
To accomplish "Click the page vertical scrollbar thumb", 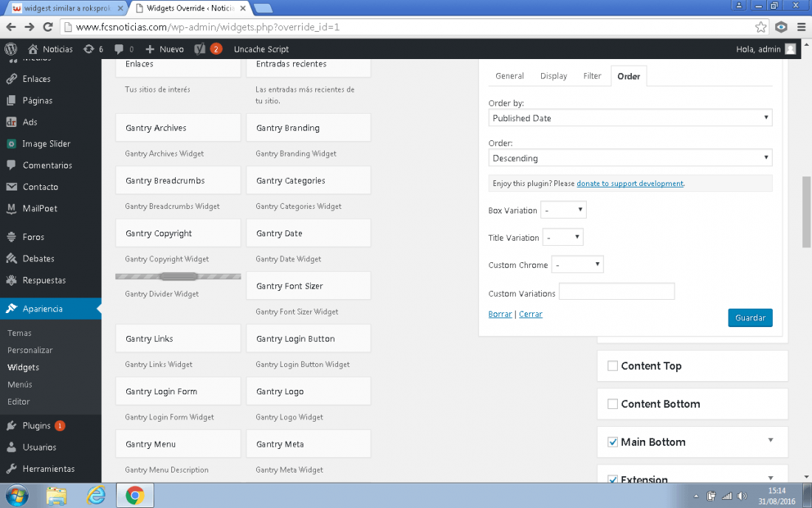I will [x=806, y=213].
